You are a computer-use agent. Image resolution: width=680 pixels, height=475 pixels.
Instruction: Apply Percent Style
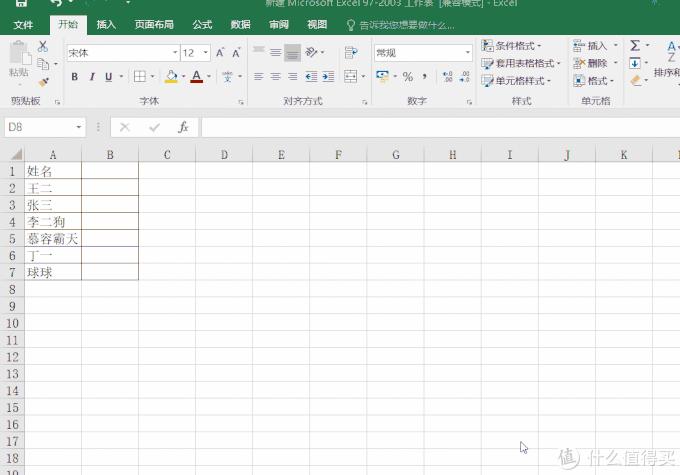click(x=408, y=77)
